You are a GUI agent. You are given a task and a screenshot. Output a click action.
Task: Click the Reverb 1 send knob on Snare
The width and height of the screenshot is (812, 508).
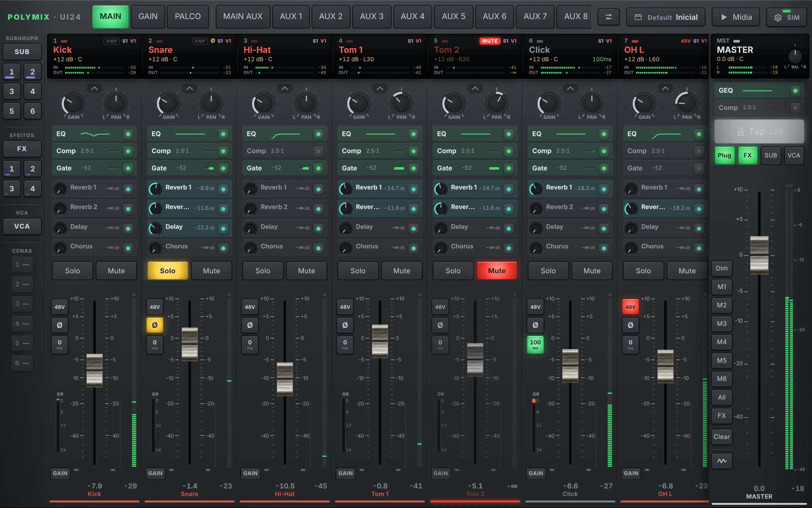point(155,189)
